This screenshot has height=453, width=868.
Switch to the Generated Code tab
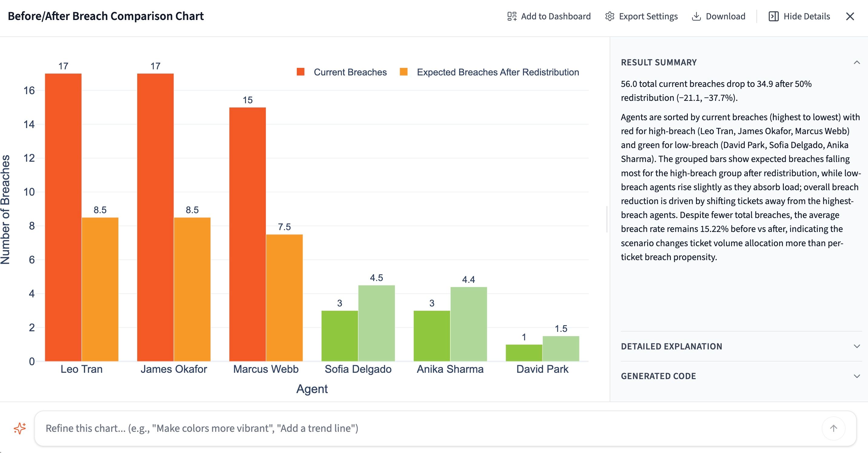pyautogui.click(x=658, y=376)
